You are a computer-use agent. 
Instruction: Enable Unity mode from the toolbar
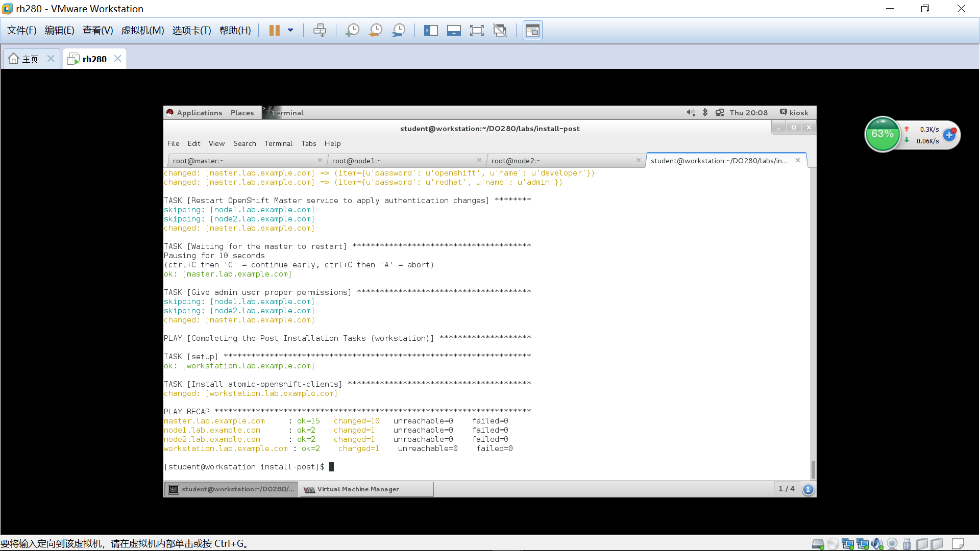[x=500, y=30]
